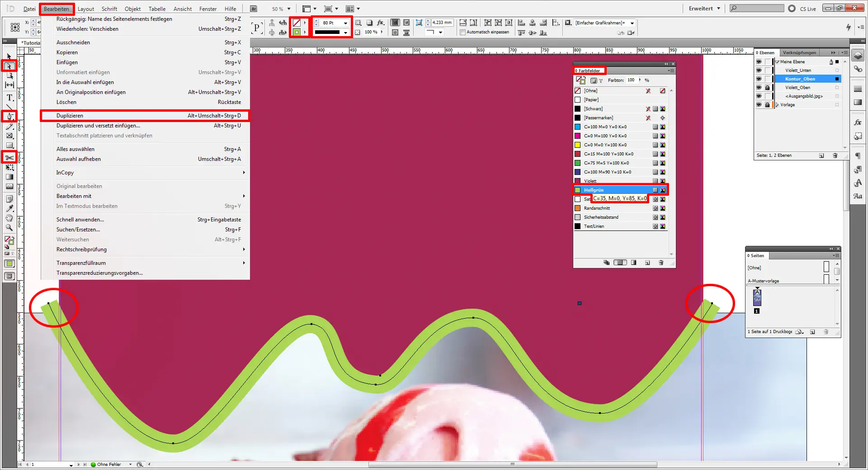The image size is (868, 470).
Task: Create a new layer in the Ebenen panel
Action: (x=821, y=155)
